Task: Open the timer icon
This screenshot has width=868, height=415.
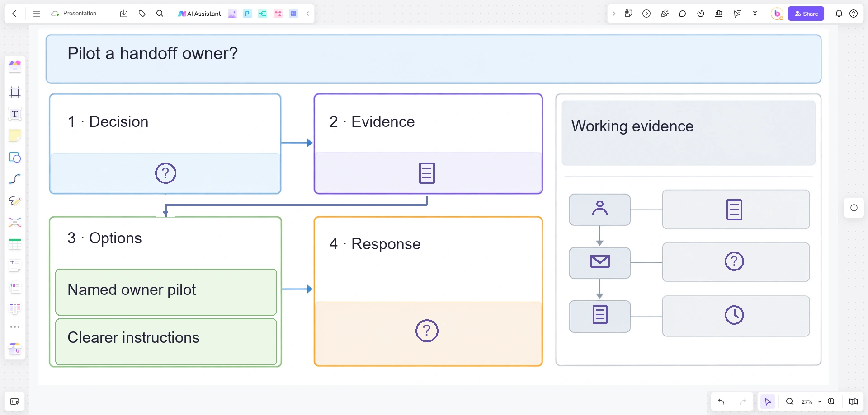Action: coord(701,14)
